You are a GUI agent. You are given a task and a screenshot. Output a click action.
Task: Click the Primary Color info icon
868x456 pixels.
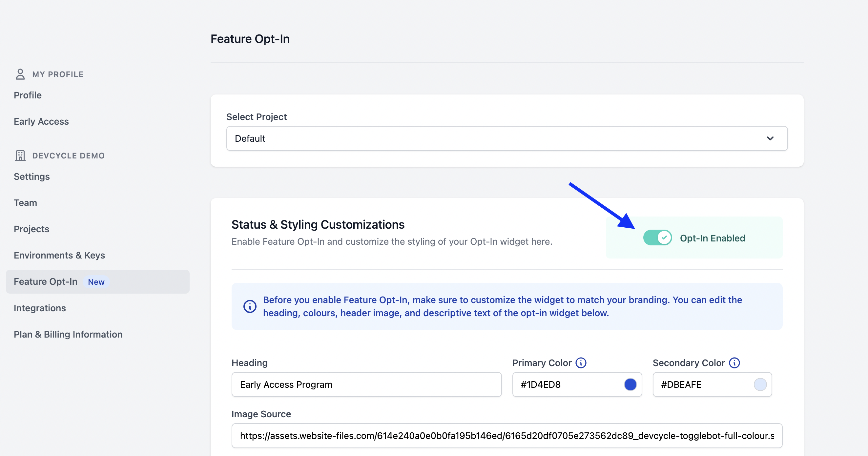(x=581, y=363)
